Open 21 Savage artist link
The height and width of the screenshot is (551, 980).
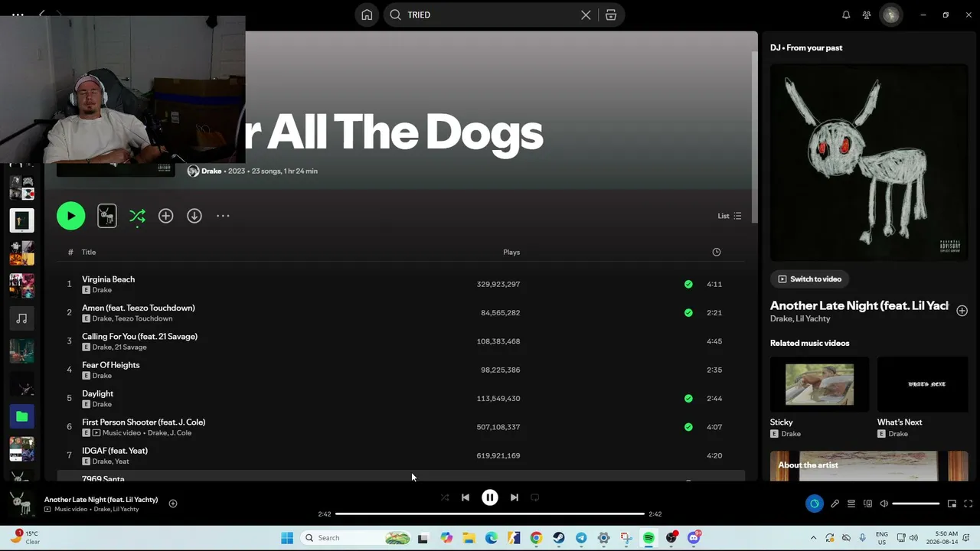[130, 347]
